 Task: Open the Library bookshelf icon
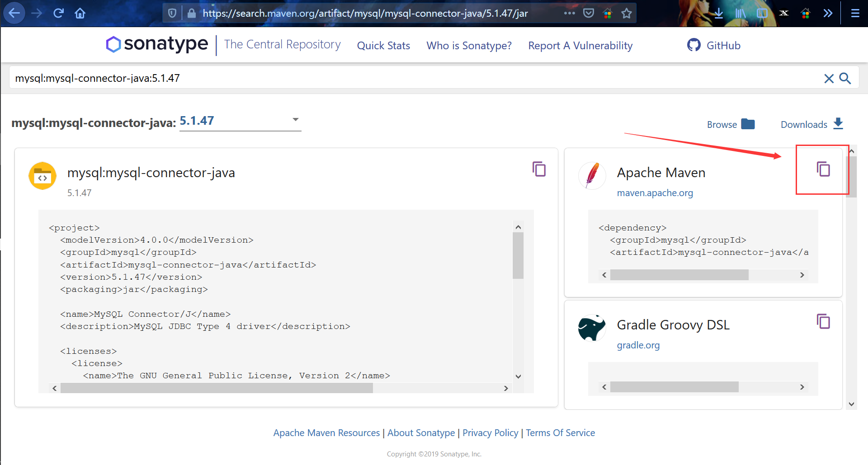(x=740, y=13)
